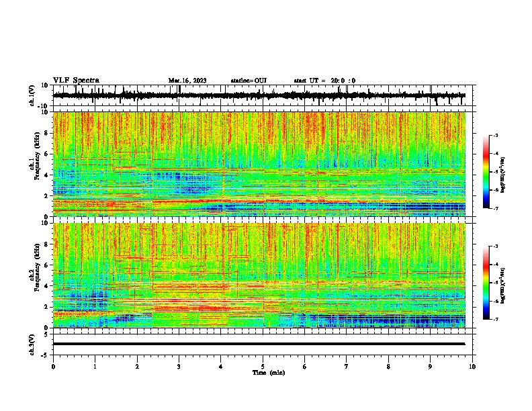
Task: Click the ch.1 color scale bar
Action: click(486, 172)
